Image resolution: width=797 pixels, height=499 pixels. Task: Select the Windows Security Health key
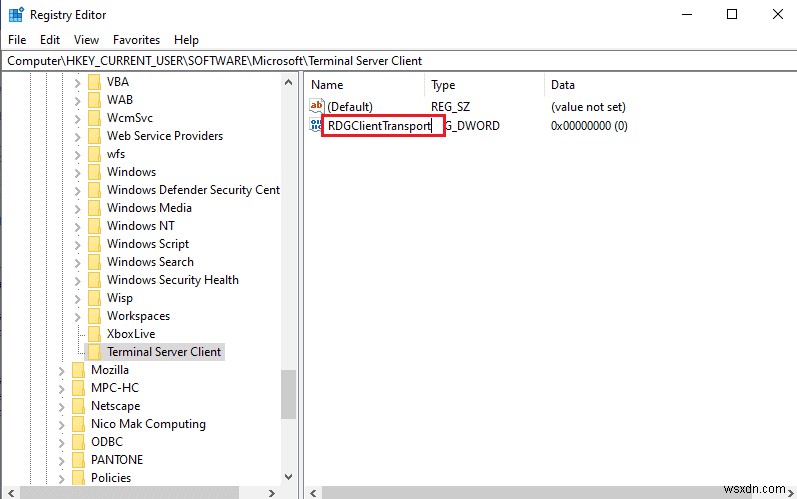172,280
